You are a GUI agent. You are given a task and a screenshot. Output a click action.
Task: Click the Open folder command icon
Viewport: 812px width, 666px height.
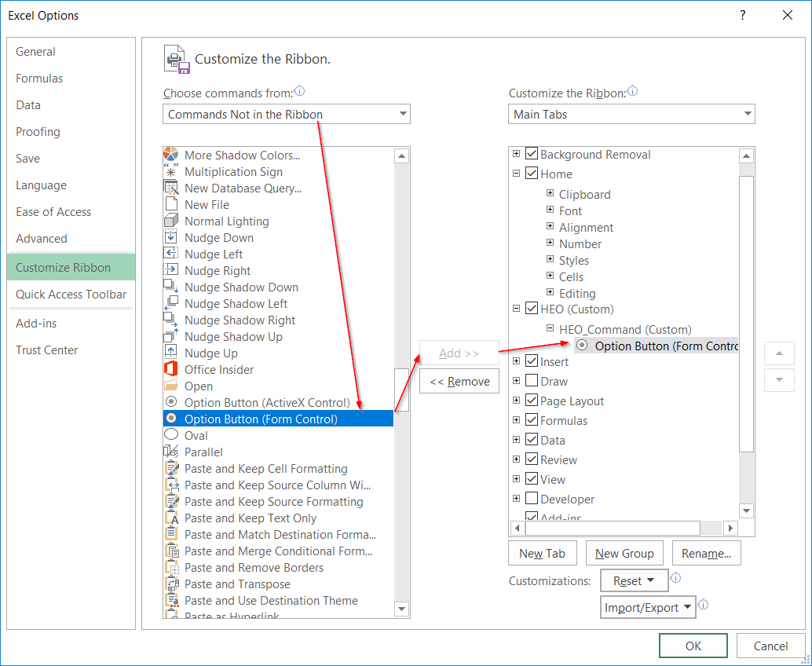173,386
